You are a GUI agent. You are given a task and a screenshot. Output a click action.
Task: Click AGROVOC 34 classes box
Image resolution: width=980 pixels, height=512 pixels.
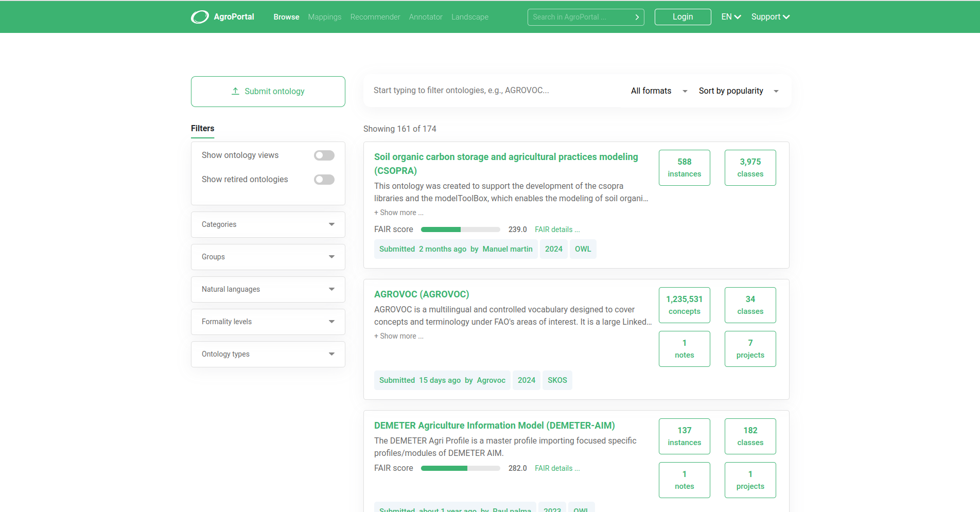(750, 305)
